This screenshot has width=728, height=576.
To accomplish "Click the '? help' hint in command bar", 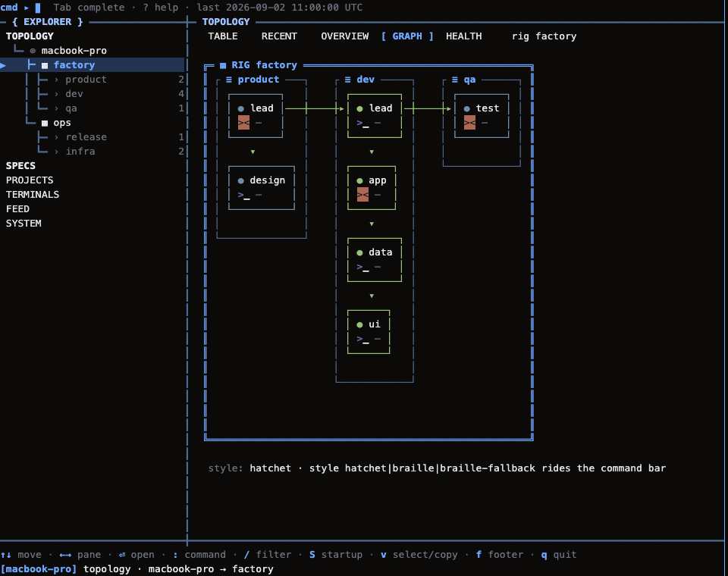I will pyautogui.click(x=161, y=8).
